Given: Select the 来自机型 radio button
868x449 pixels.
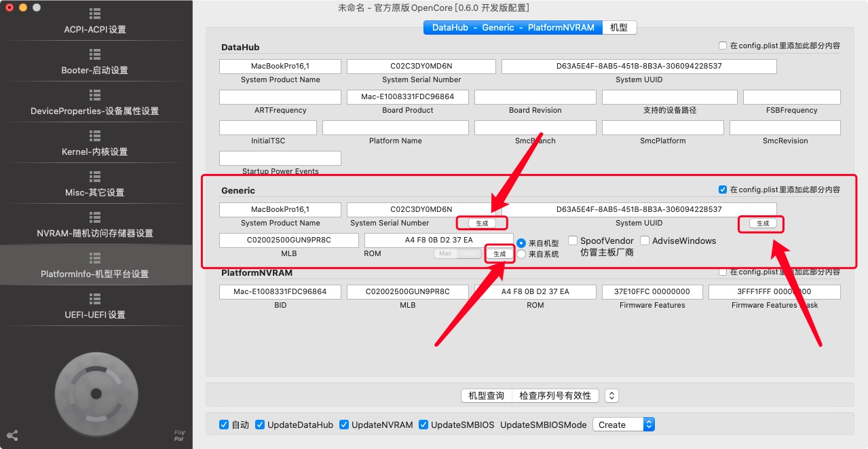Looking at the screenshot, I should [x=521, y=243].
